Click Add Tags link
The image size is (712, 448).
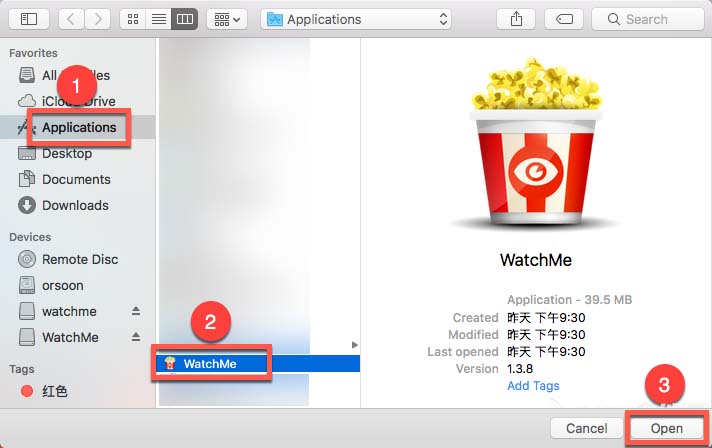click(x=533, y=386)
